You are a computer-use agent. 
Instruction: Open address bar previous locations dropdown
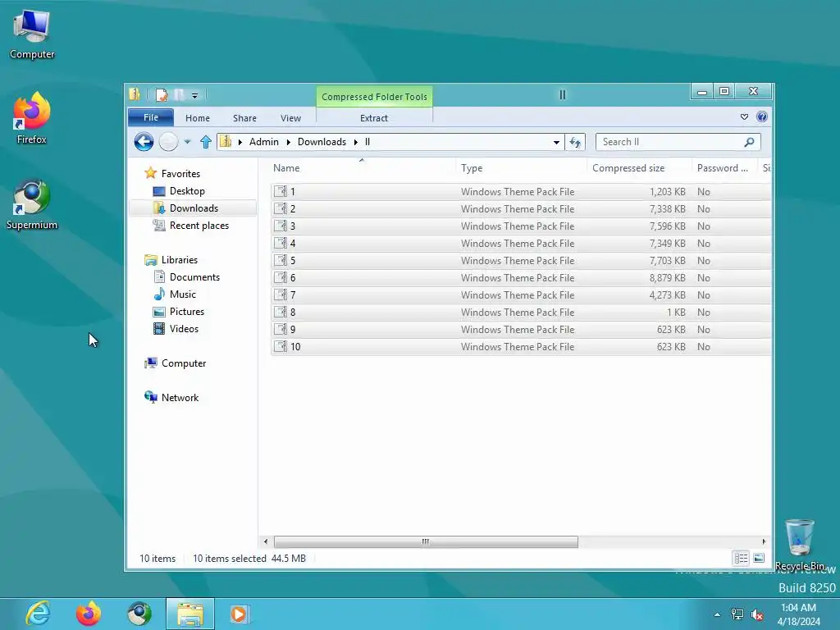[x=557, y=142]
